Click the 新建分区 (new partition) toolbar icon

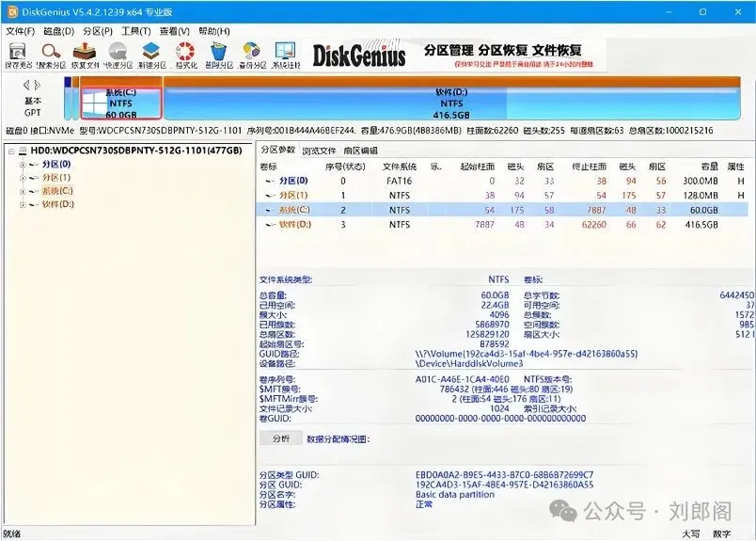click(151, 51)
